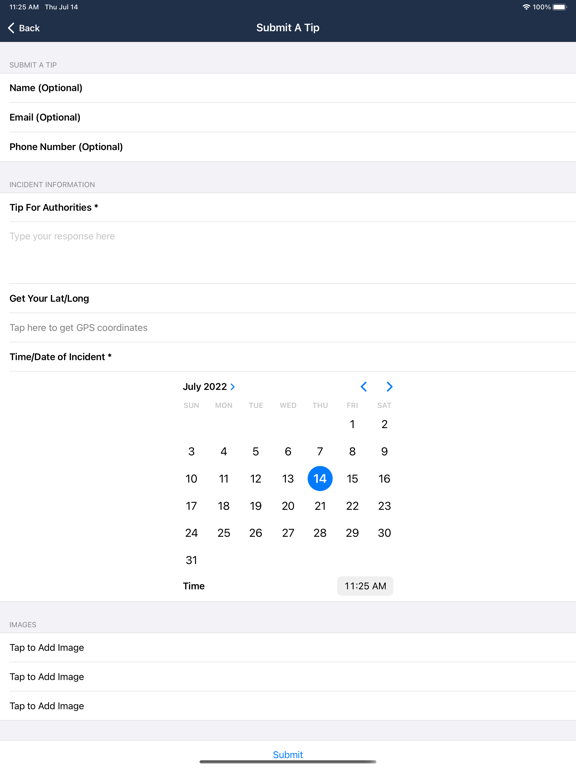Select July 31 on the calendar

coord(192,560)
